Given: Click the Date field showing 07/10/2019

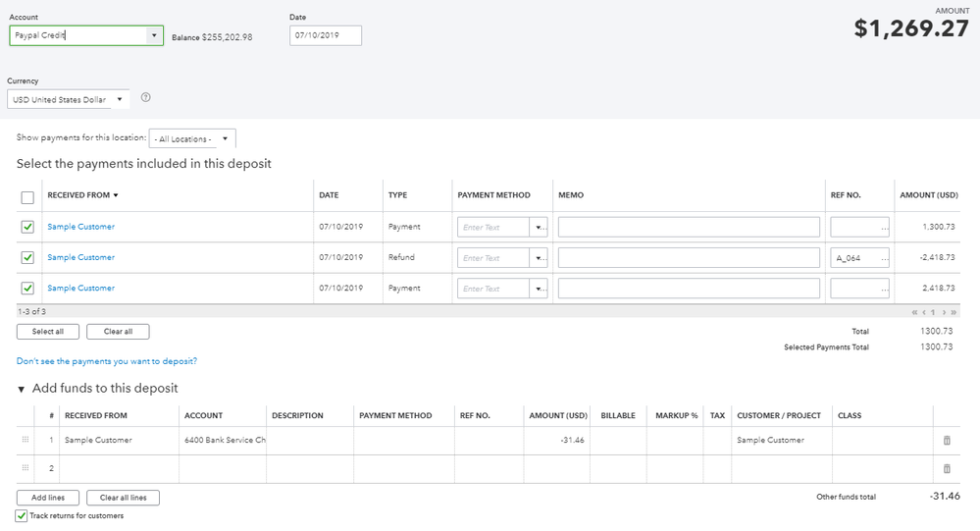Looking at the screenshot, I should coord(326,35).
